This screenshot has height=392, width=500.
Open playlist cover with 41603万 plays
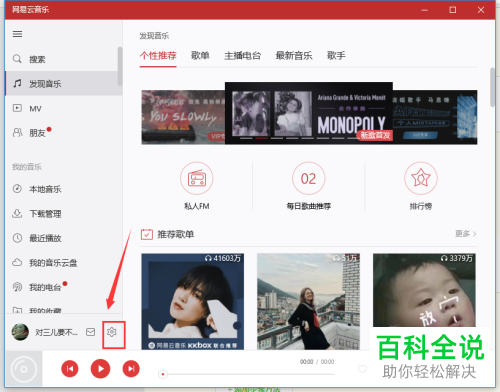(x=192, y=301)
